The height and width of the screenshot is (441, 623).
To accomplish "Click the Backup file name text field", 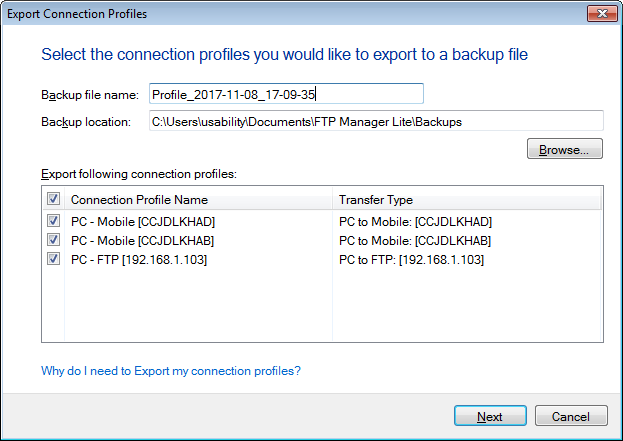I will point(285,94).
